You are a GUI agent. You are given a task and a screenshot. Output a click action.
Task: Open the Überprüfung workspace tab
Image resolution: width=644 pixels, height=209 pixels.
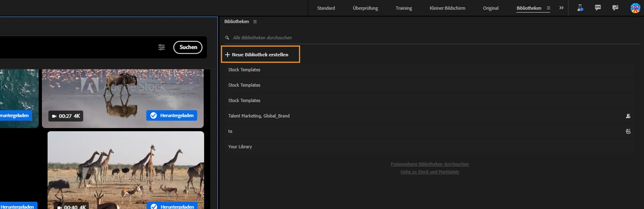tap(365, 8)
